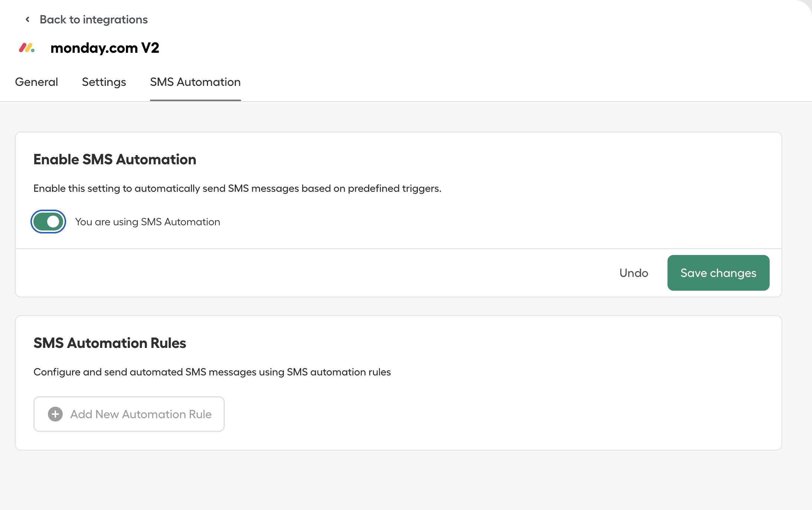
Task: Click the plus icon in Add New Automation Rule
Action: pyautogui.click(x=55, y=414)
